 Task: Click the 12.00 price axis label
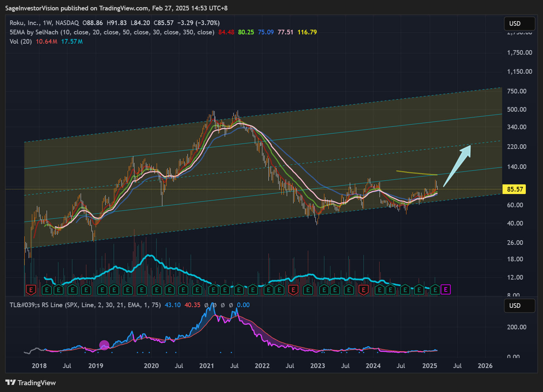coord(515,277)
